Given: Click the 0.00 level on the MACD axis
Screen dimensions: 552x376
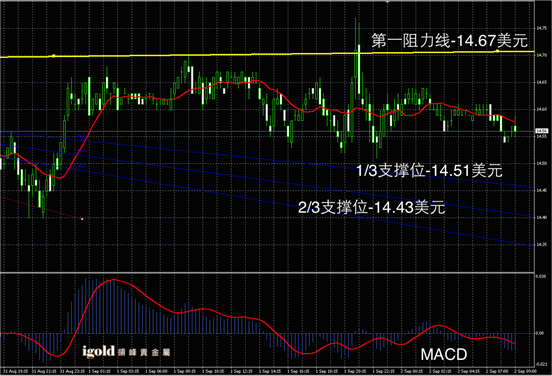Looking at the screenshot, I should (540, 333).
